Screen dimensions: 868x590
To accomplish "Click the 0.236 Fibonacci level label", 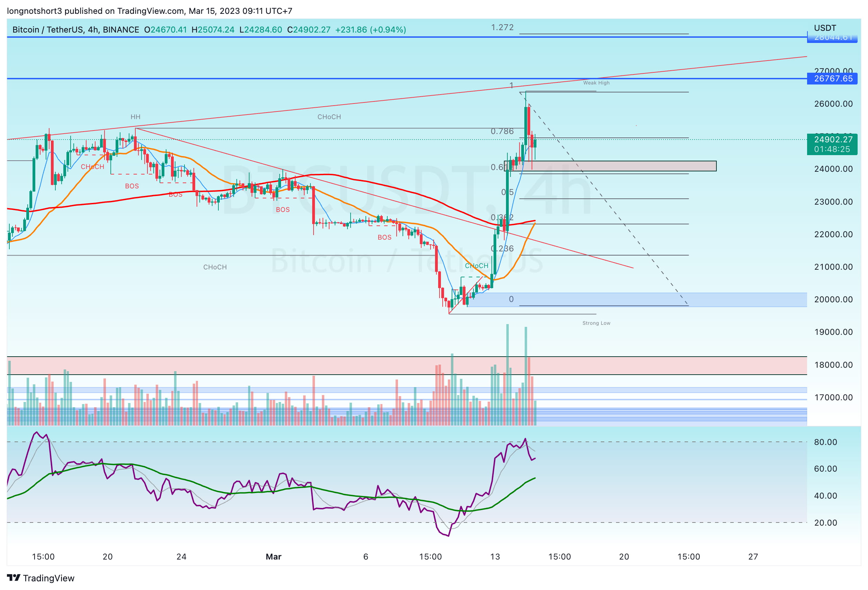I will (502, 249).
